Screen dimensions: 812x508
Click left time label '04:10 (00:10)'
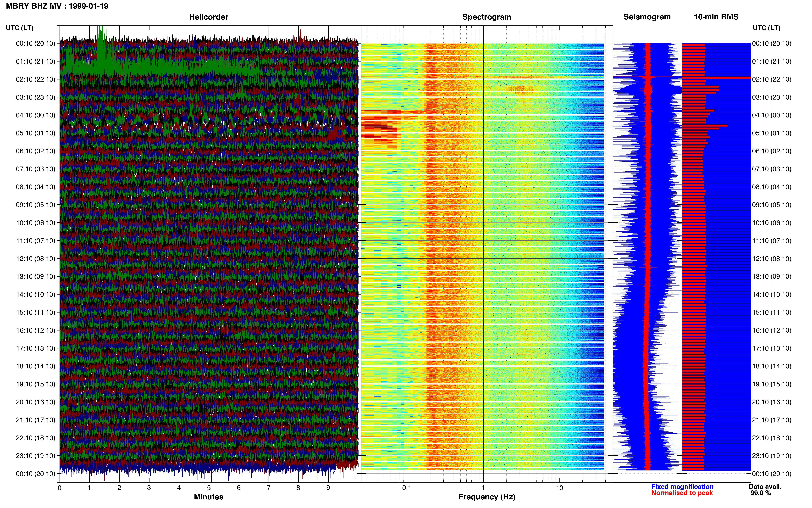[x=36, y=115]
